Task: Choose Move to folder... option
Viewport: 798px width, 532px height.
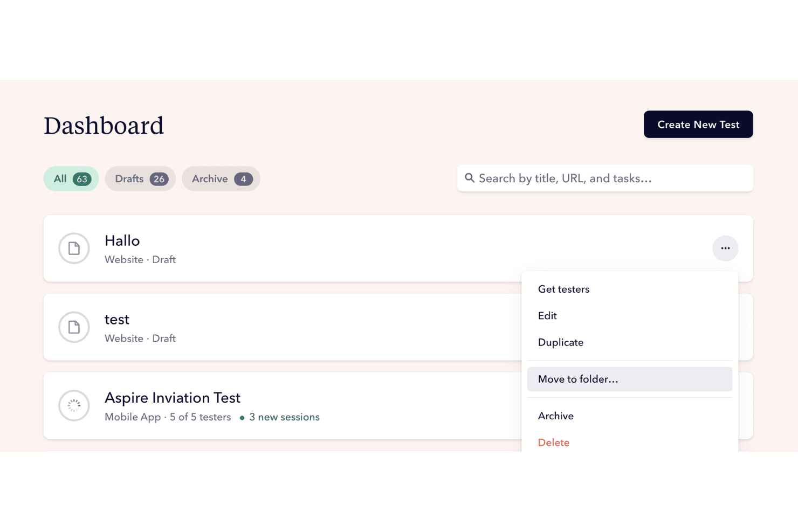Action: 629,379
